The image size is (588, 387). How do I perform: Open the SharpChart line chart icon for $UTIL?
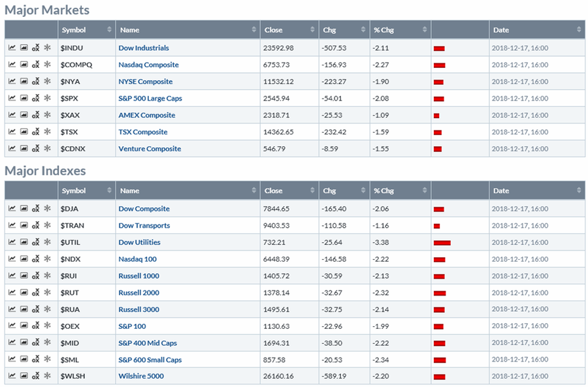coord(12,242)
